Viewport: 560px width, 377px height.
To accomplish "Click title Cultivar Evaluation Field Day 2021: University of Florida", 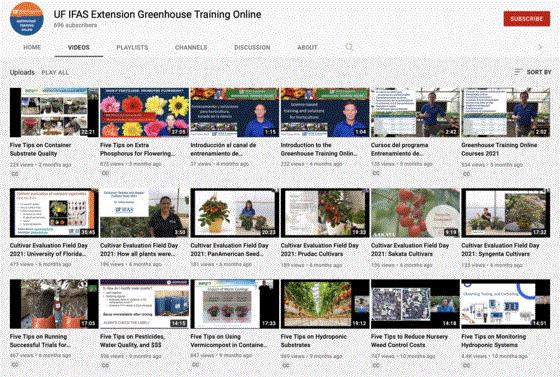I will coord(49,250).
